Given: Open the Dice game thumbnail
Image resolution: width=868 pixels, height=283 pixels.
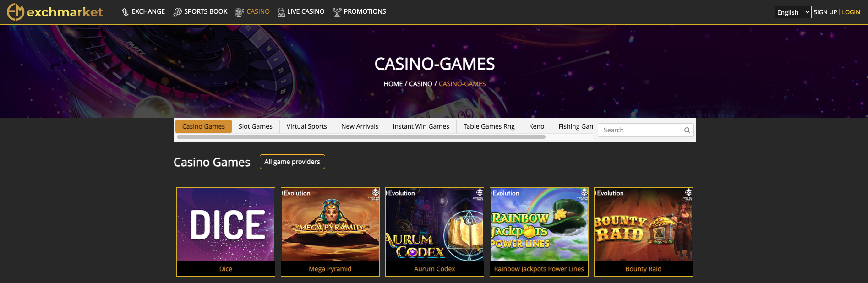Looking at the screenshot, I should tap(226, 232).
